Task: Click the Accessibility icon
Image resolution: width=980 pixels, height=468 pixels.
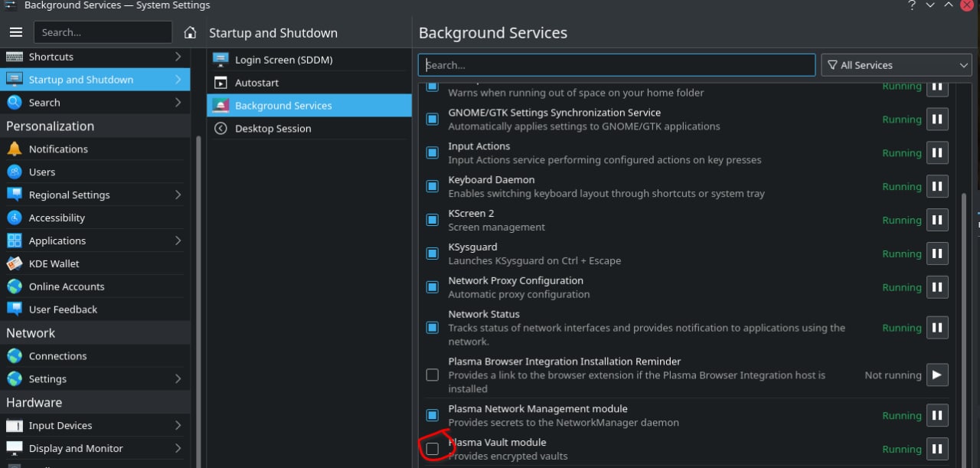Action: (14, 218)
